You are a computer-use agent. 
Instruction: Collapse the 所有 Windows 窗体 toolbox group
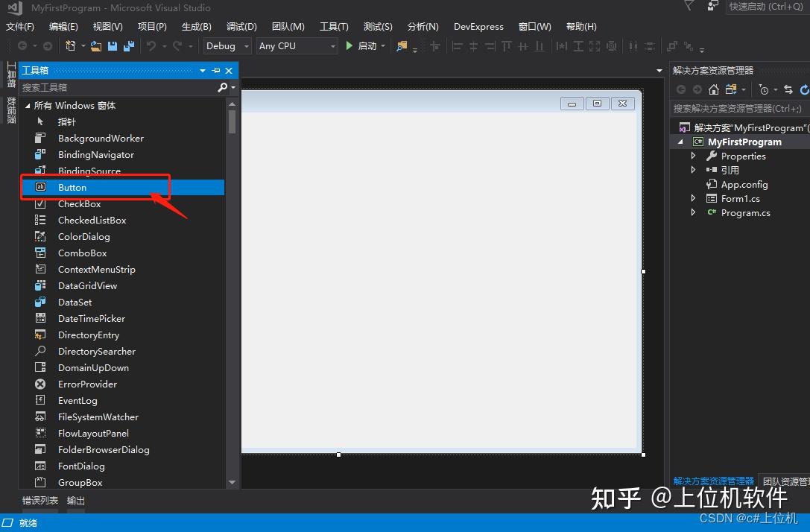(x=28, y=106)
